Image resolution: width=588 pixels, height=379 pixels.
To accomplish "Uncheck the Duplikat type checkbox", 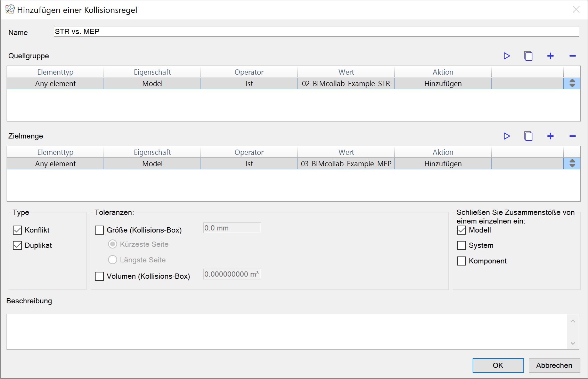I will [x=17, y=245].
